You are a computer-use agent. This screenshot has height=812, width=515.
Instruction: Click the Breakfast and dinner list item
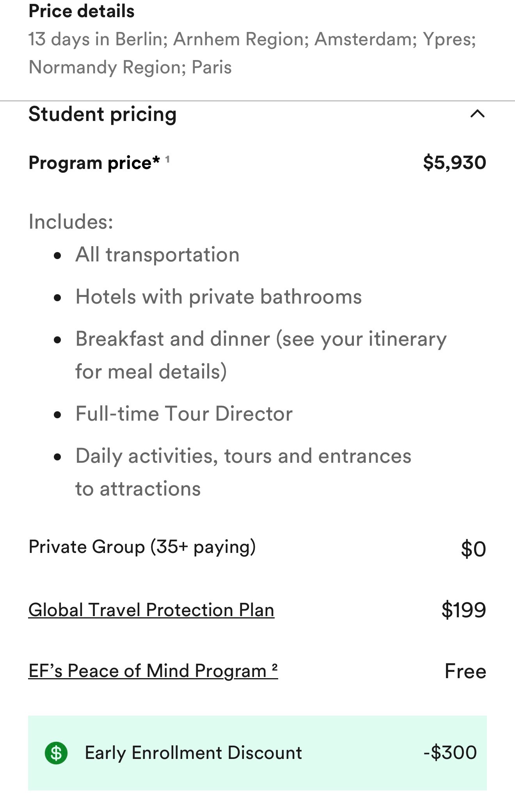tap(261, 339)
